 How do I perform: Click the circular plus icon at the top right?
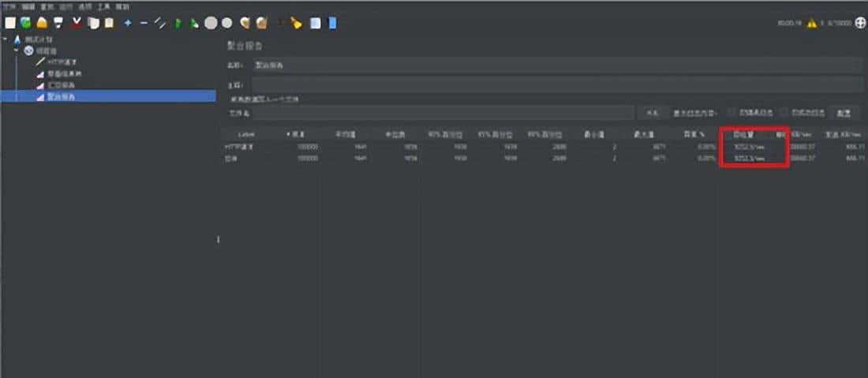coord(859,23)
